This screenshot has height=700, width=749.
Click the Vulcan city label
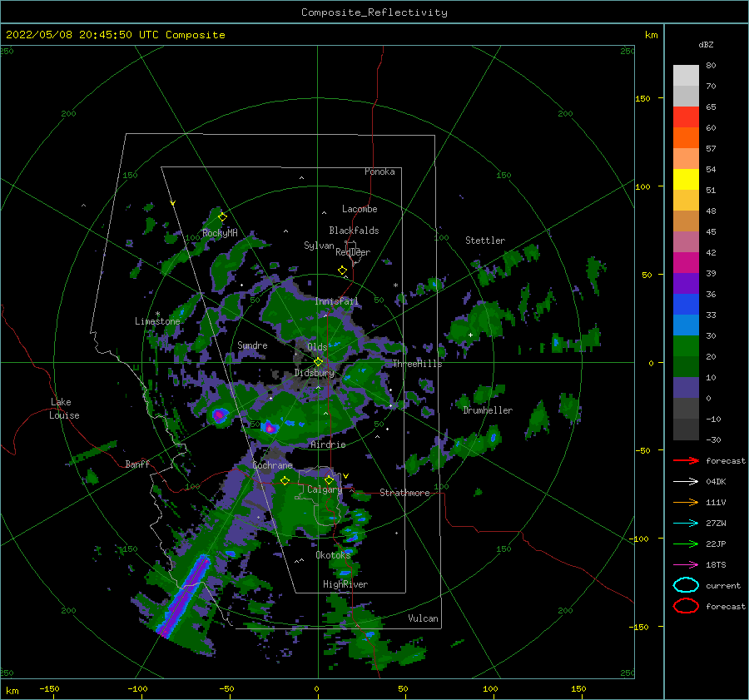[423, 618]
